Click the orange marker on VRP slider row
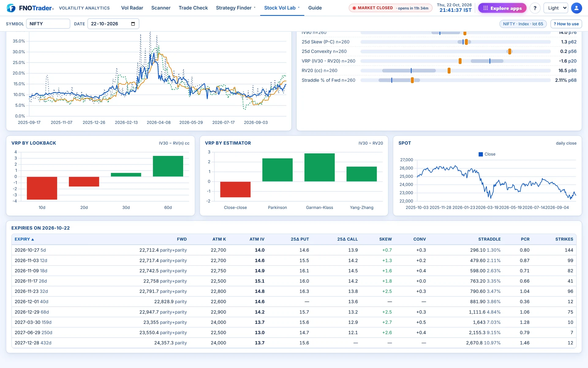 pyautogui.click(x=460, y=61)
